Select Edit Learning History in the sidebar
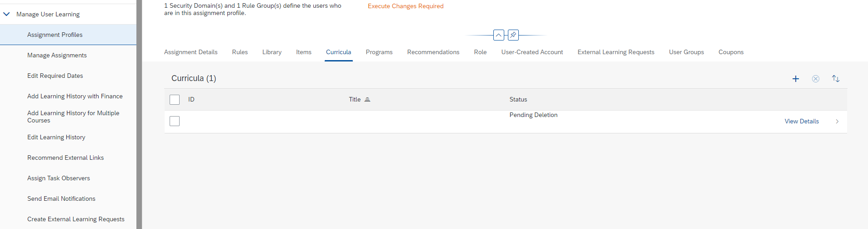Image resolution: width=868 pixels, height=229 pixels. coord(56,137)
